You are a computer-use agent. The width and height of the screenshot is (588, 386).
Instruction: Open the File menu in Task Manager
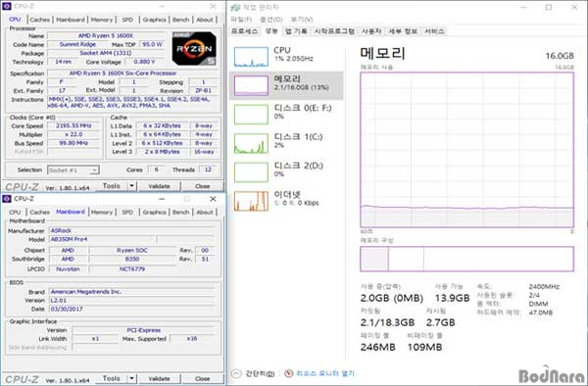[x=241, y=20]
